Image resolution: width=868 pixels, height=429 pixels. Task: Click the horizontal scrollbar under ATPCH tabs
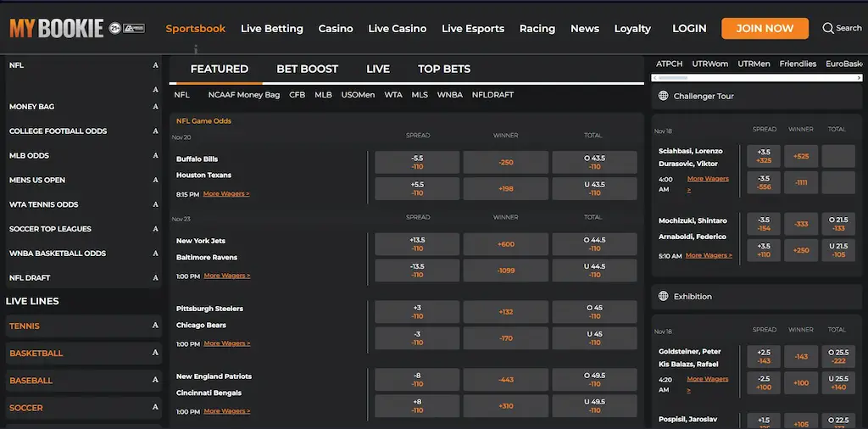coord(757,78)
